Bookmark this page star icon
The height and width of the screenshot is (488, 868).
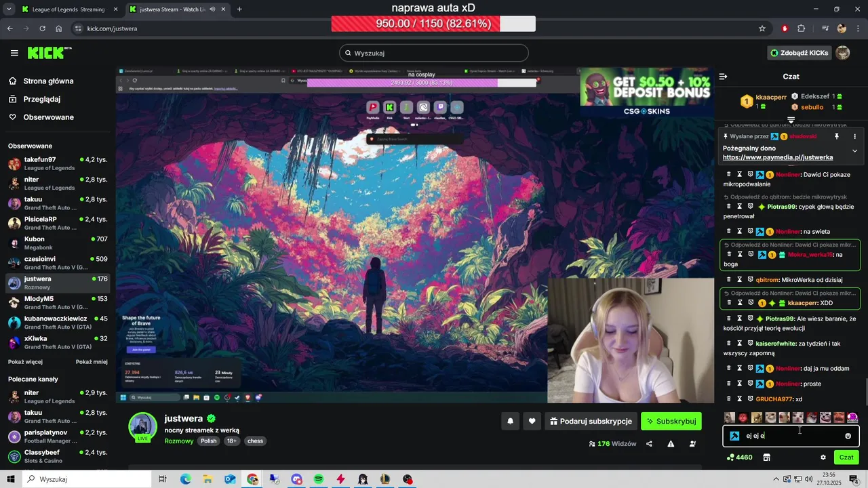point(762,28)
